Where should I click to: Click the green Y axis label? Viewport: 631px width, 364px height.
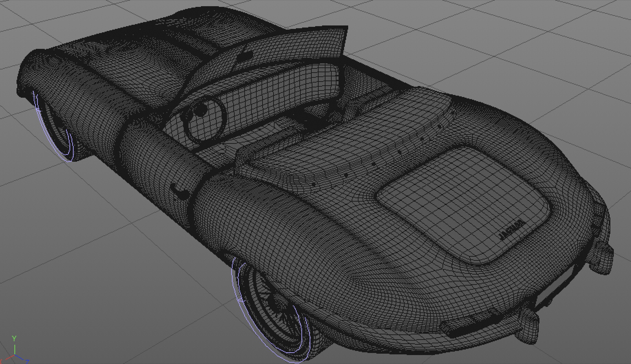14,339
